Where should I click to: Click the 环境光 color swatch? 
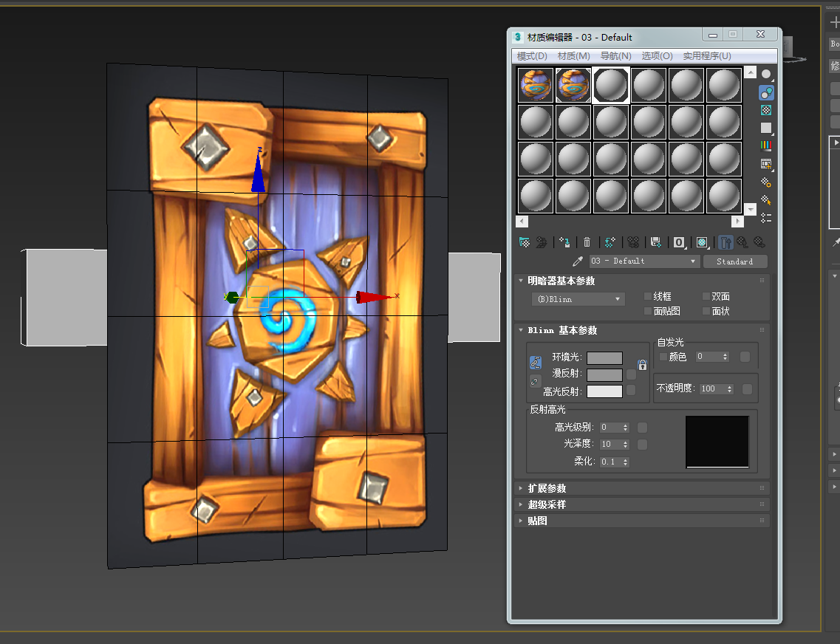pyautogui.click(x=605, y=358)
